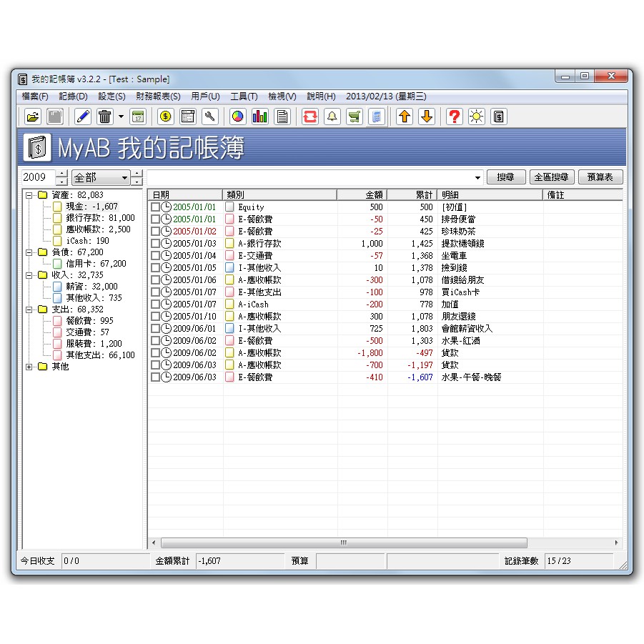The width and height of the screenshot is (644, 644).
Task: Open the 工具(T) menu
Action: point(244,96)
